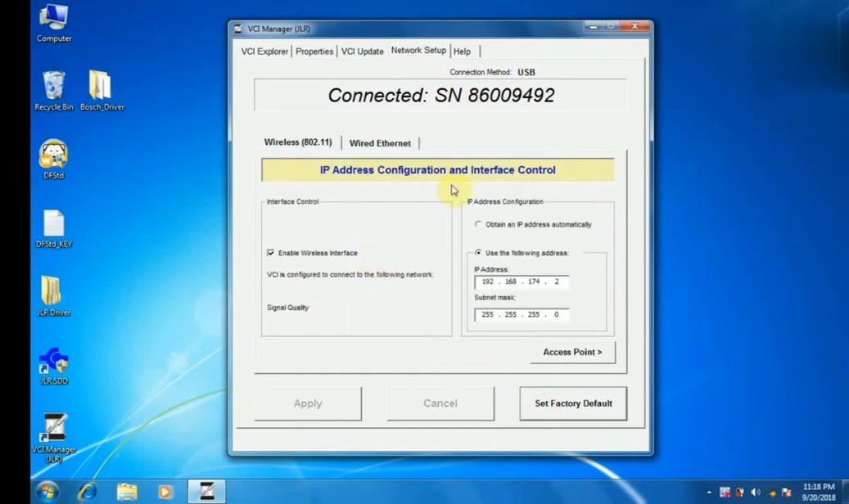Click the 'Connection Method:' label
Viewport: 849px width, 504px height.
click(x=481, y=72)
